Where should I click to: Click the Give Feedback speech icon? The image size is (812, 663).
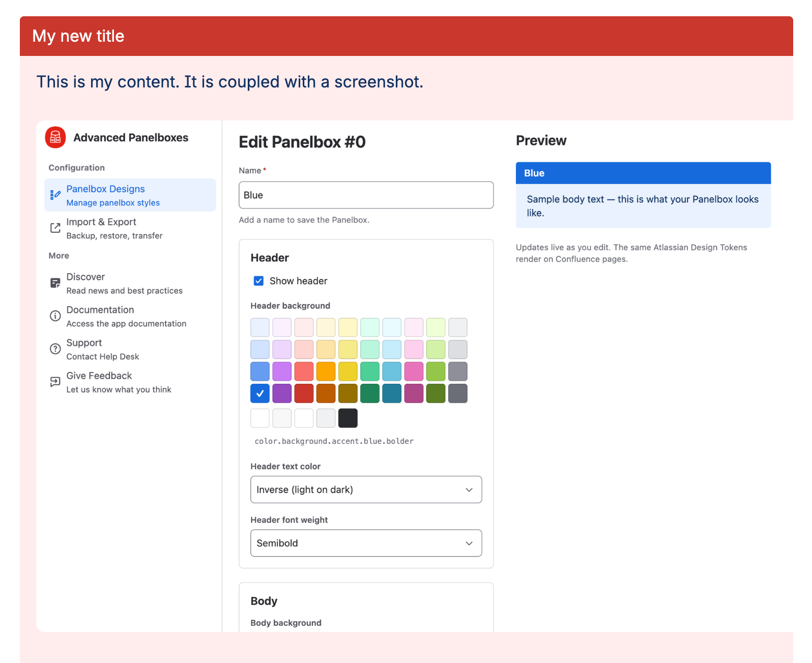click(x=55, y=382)
